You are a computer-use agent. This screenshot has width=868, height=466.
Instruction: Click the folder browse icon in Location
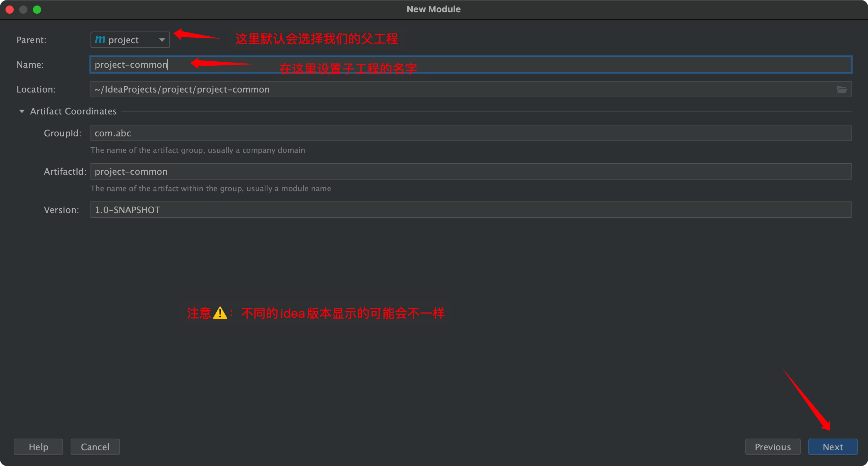tap(842, 89)
